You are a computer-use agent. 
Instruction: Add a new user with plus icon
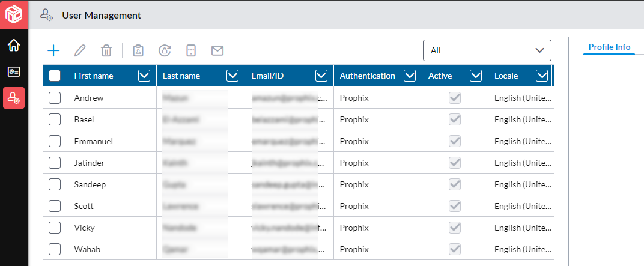point(54,51)
